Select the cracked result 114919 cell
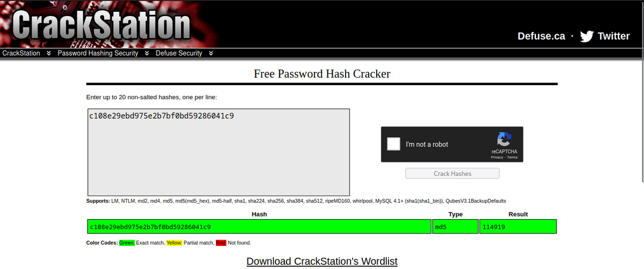Image resolution: width=644 pixels, height=269 pixels. click(x=518, y=227)
